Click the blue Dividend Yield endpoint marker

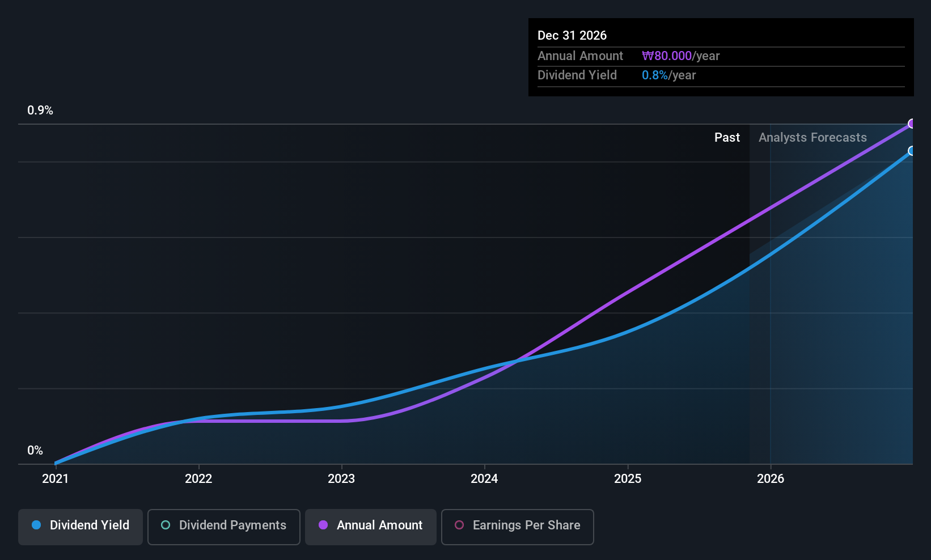[912, 151]
